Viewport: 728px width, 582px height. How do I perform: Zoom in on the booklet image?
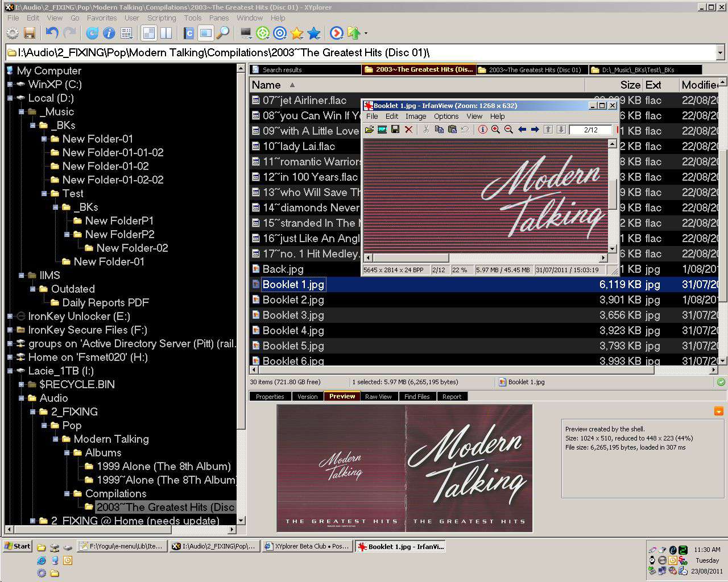495,129
